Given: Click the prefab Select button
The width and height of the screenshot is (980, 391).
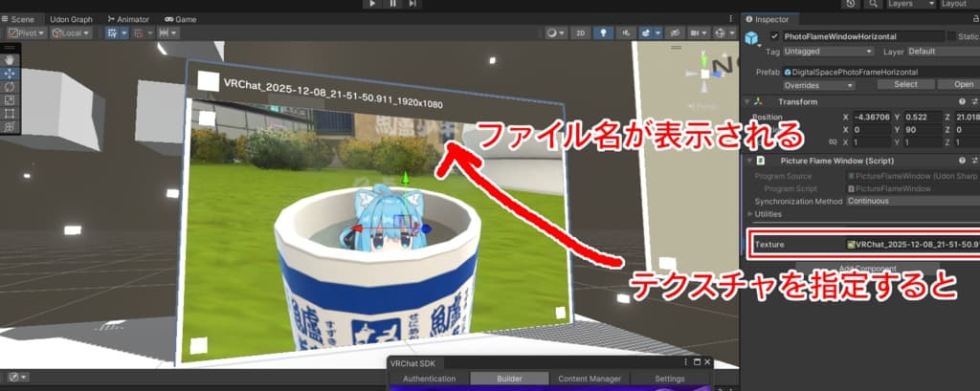Looking at the screenshot, I should [x=905, y=84].
